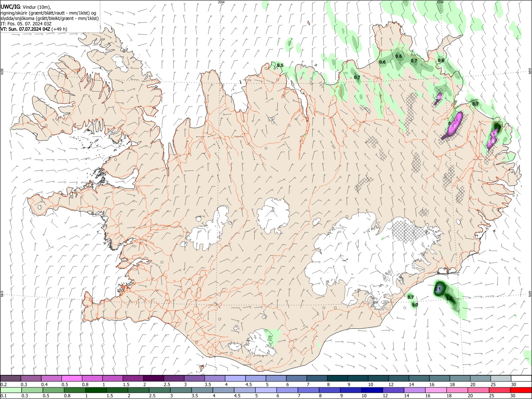Click the pure red 30 mm rain legend swatch
The width and height of the screenshot is (532, 399).
point(521,390)
